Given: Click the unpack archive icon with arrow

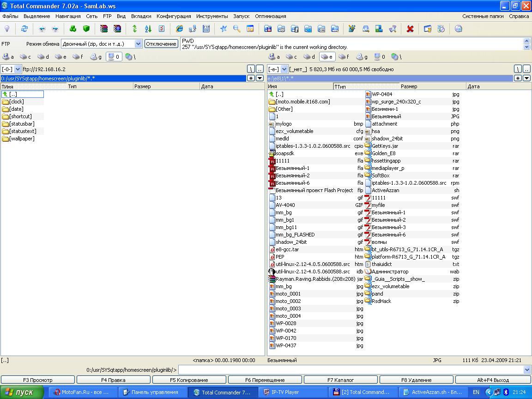Looking at the screenshot, I should click(x=117, y=29).
